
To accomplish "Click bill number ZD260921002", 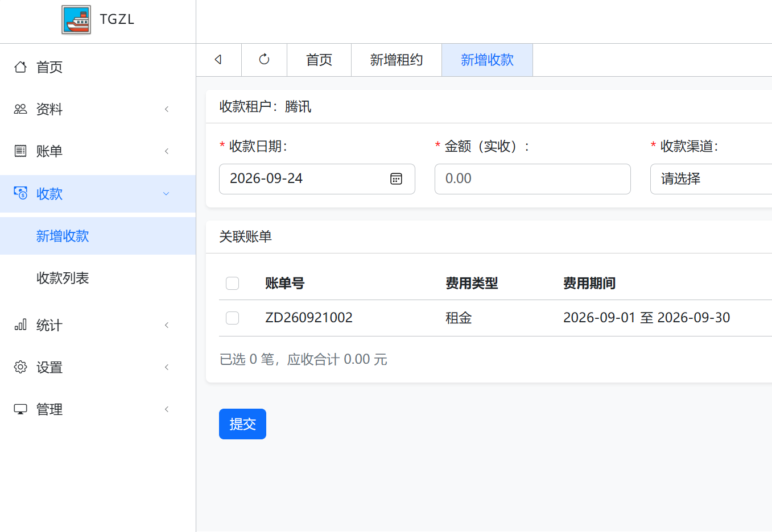I will (309, 318).
